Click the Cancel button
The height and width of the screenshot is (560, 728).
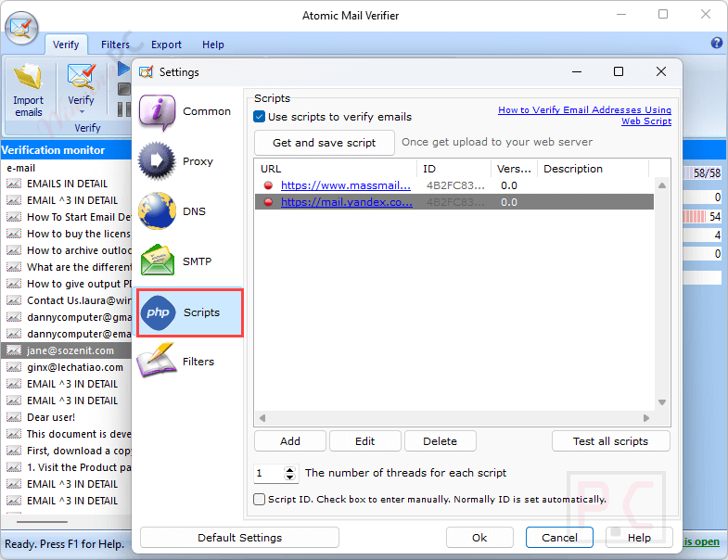559,538
